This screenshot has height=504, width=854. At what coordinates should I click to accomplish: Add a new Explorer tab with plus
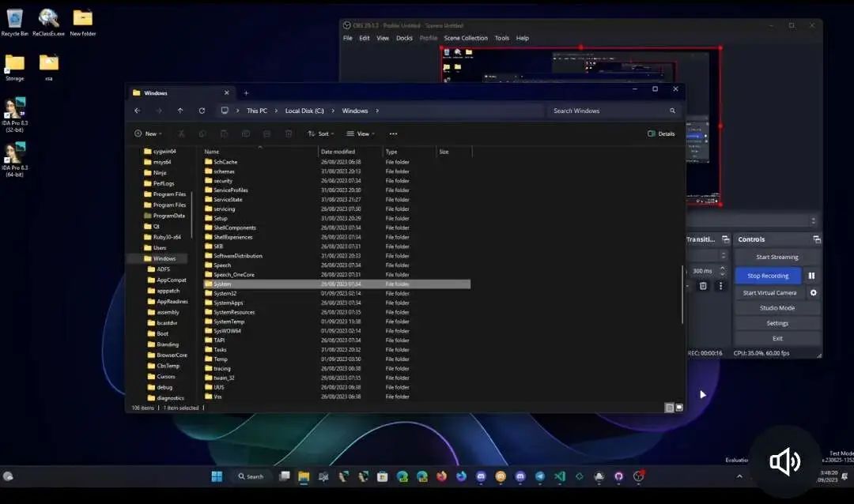tap(246, 93)
